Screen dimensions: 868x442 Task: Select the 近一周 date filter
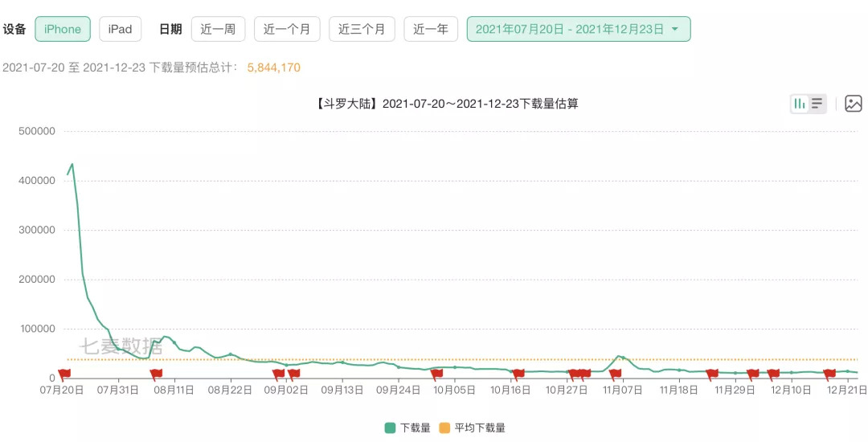(x=218, y=29)
